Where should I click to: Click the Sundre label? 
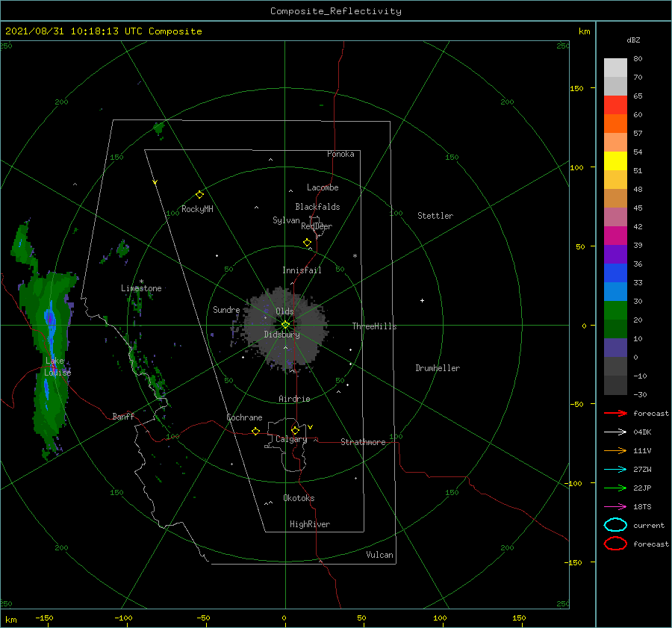tap(226, 309)
